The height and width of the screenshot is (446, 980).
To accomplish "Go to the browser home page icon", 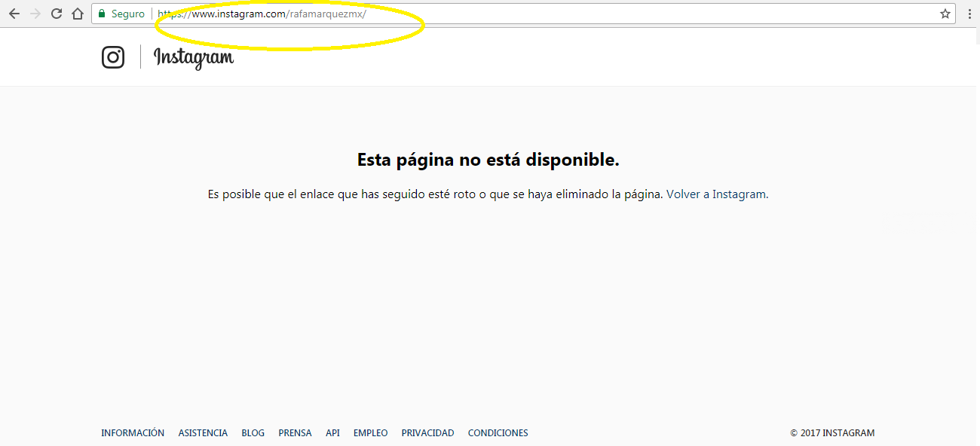I will 77,14.
